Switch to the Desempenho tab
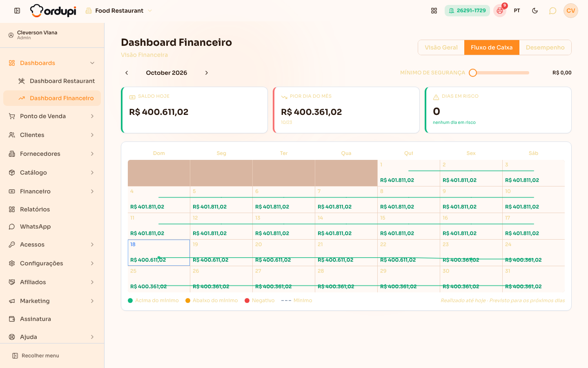The image size is (588, 368). point(545,47)
